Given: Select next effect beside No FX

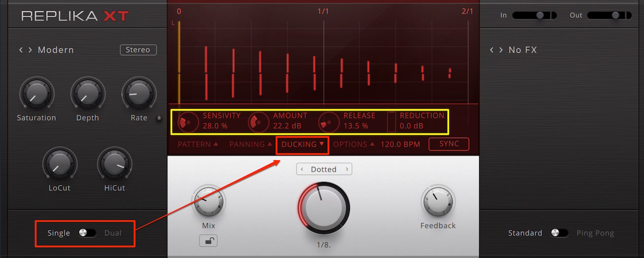Looking at the screenshot, I should click(x=500, y=50).
